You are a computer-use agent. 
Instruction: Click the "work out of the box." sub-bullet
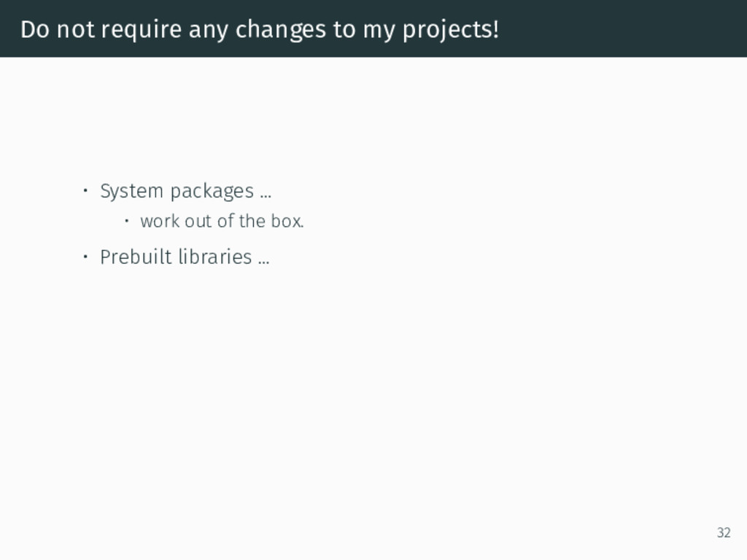pos(222,221)
